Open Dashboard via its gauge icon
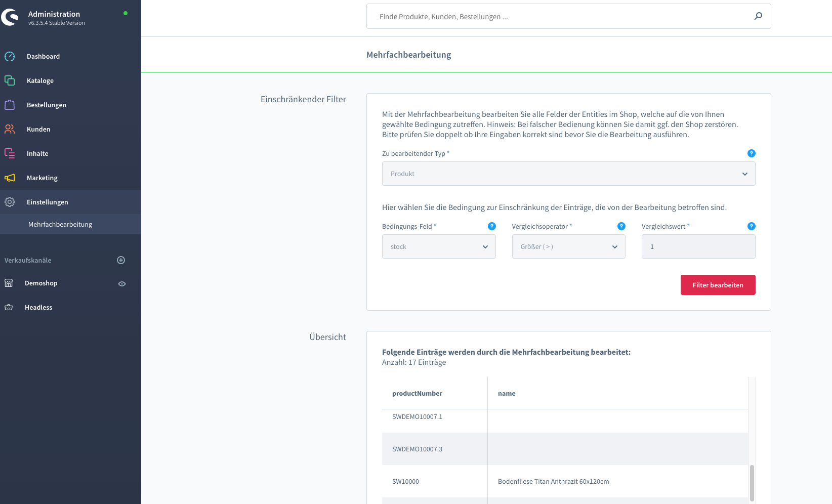The width and height of the screenshot is (832, 504). coord(10,56)
